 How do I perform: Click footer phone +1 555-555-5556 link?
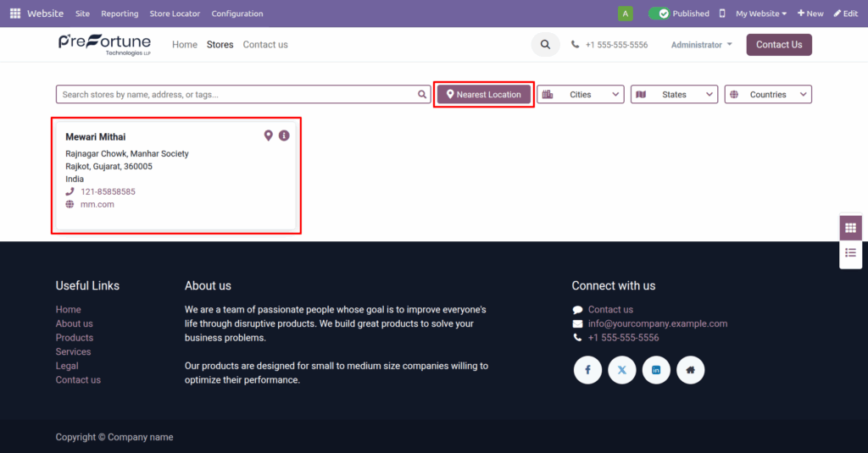(623, 338)
